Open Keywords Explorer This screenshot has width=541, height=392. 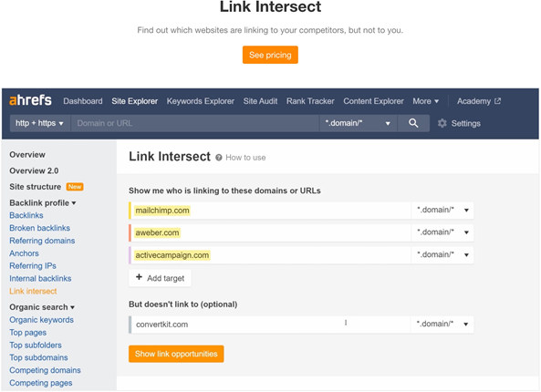(201, 101)
